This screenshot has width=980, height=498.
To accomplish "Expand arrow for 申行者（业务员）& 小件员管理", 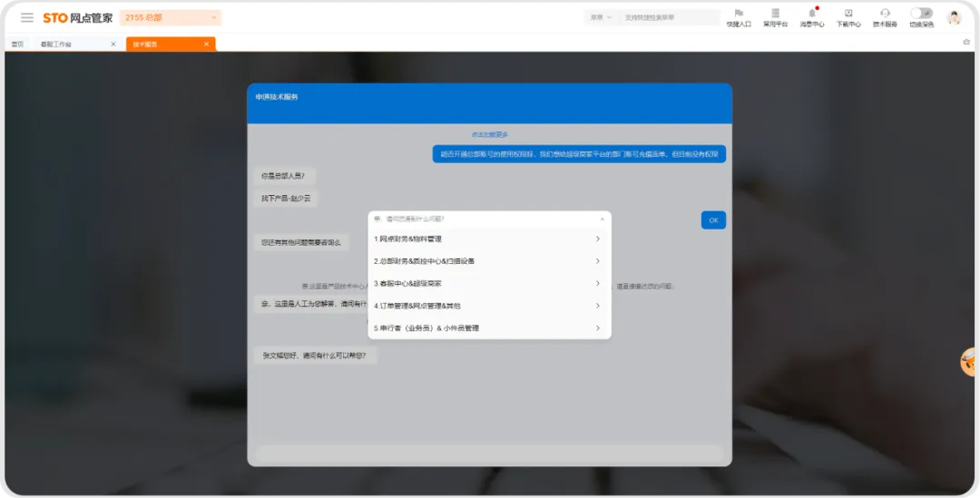I will point(597,328).
